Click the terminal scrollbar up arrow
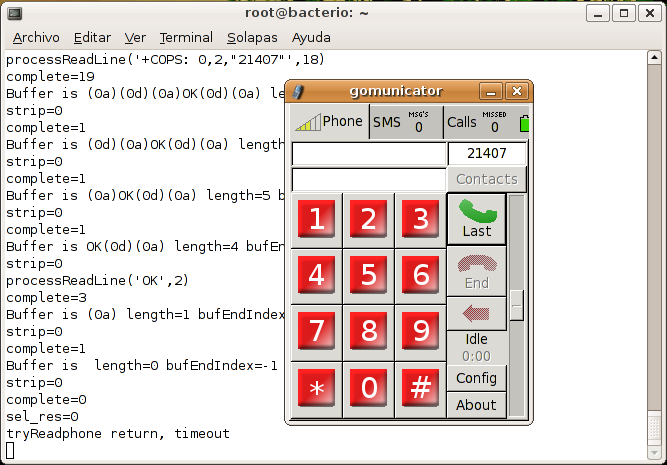Viewport: 667px width, 465px height. coord(654,57)
